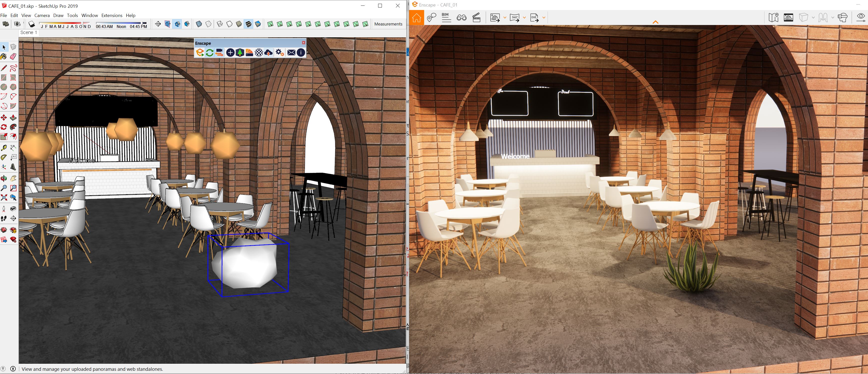Collapse Enscape toolbar with orange chevron
Screen dimensions: 868x374
coord(655,22)
